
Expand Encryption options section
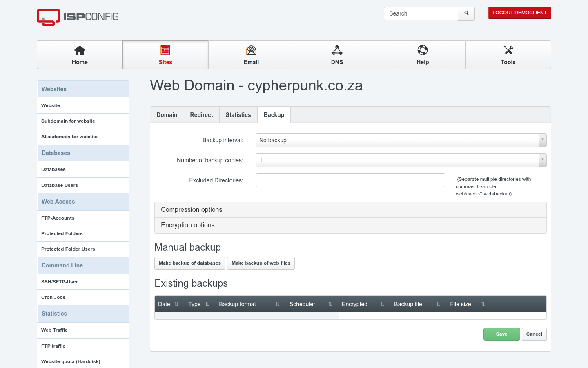350,225
